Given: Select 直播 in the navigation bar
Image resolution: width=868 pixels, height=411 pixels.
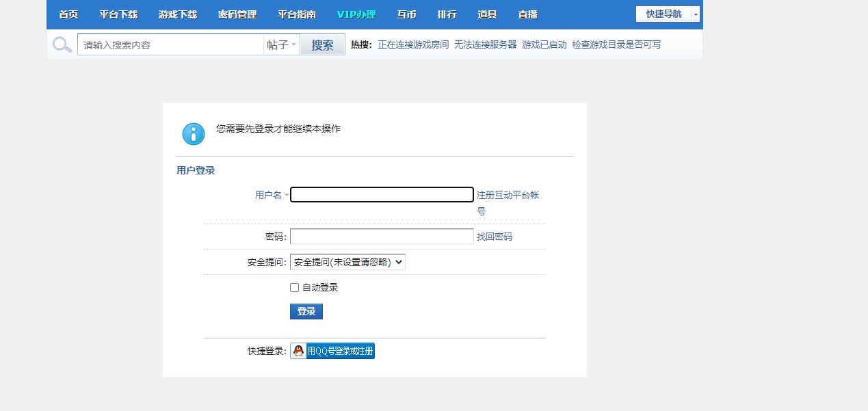Looking at the screenshot, I should tap(527, 14).
